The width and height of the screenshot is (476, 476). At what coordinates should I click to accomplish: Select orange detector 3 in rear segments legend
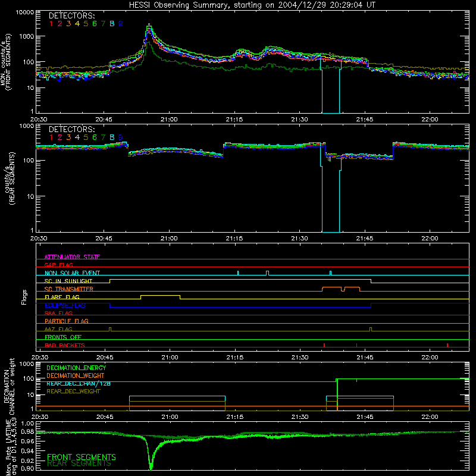point(68,137)
